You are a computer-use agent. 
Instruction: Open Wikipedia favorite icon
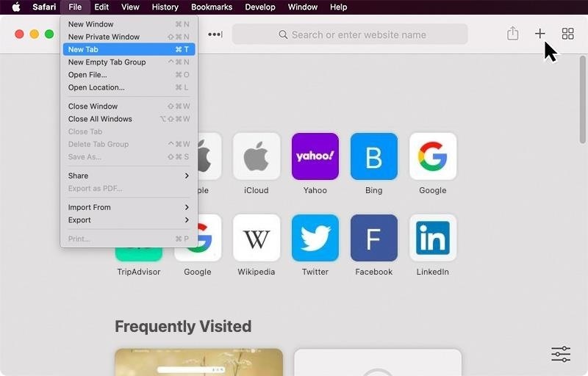click(x=257, y=238)
